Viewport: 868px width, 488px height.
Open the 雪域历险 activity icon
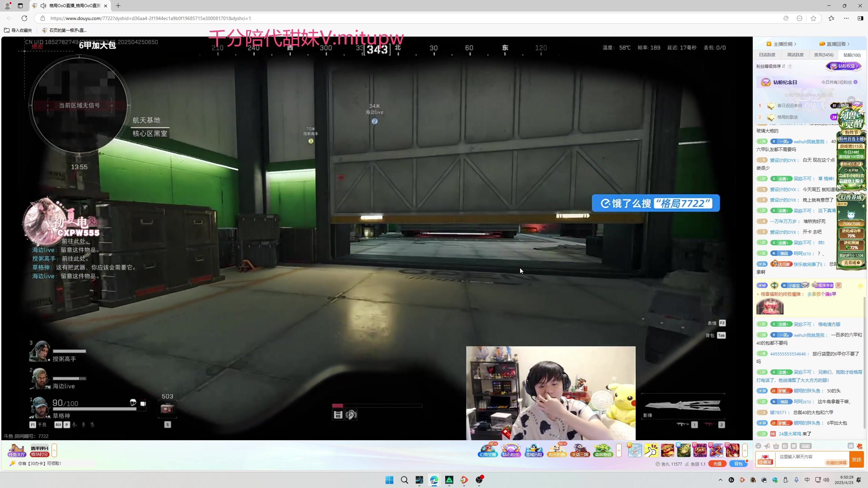click(x=534, y=450)
